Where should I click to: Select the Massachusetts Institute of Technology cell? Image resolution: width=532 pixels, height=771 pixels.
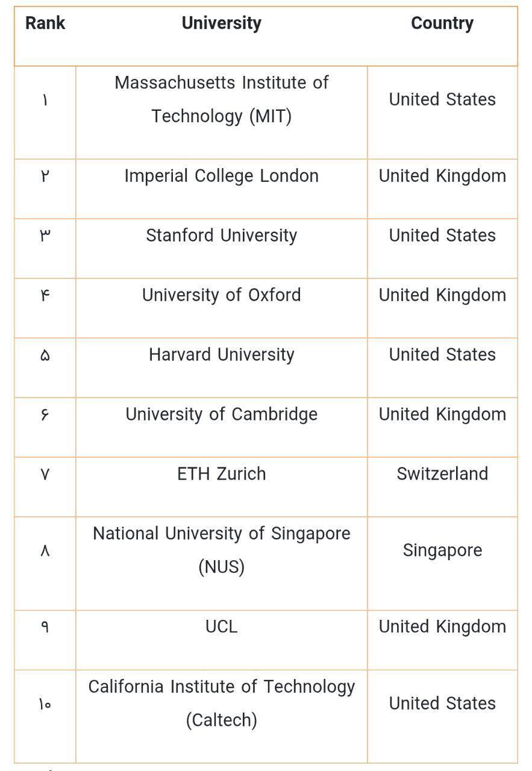(221, 99)
